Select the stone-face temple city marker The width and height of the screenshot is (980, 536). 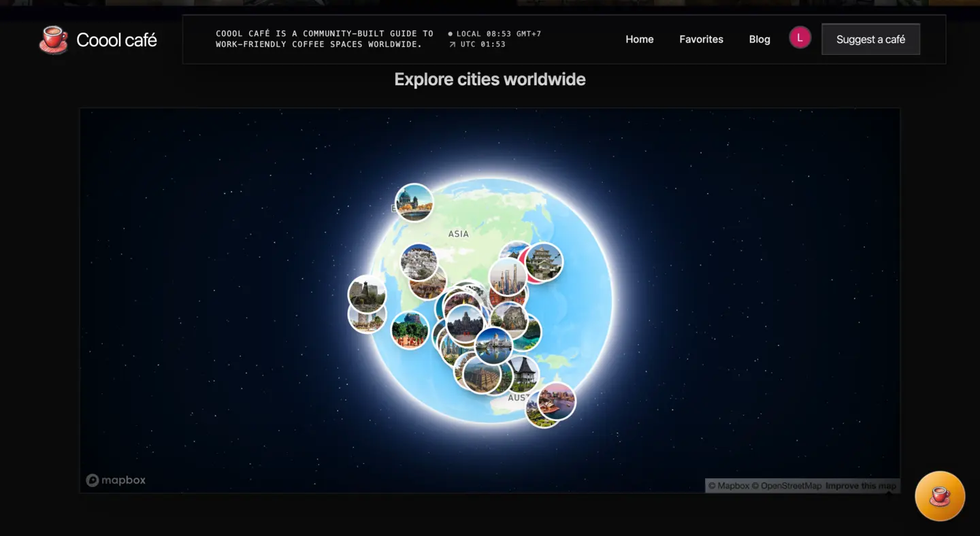465,324
